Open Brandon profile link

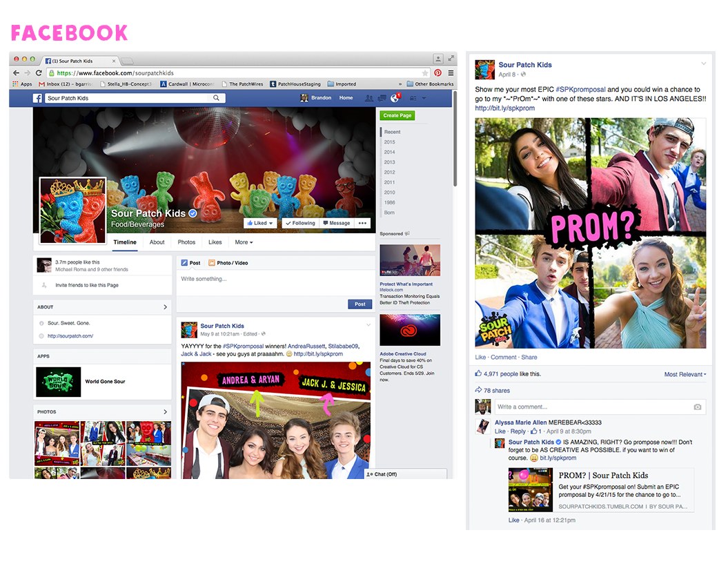(316, 98)
